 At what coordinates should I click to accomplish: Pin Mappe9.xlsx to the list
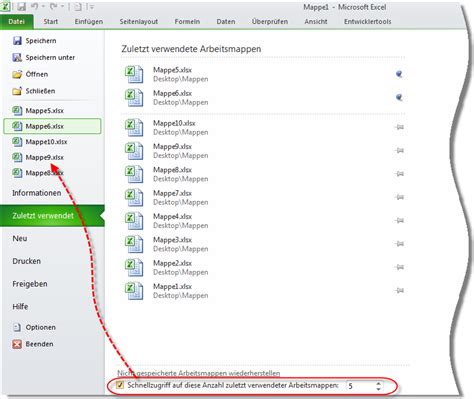pyautogui.click(x=399, y=150)
